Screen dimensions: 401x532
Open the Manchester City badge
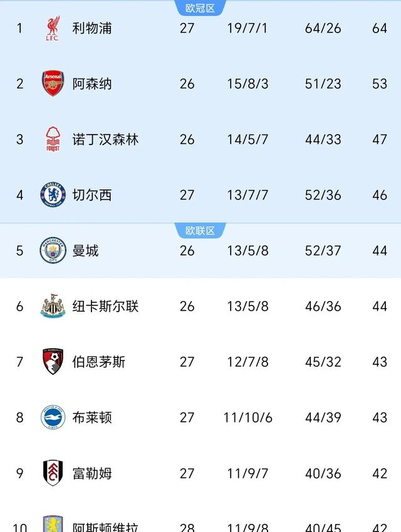pos(53,250)
